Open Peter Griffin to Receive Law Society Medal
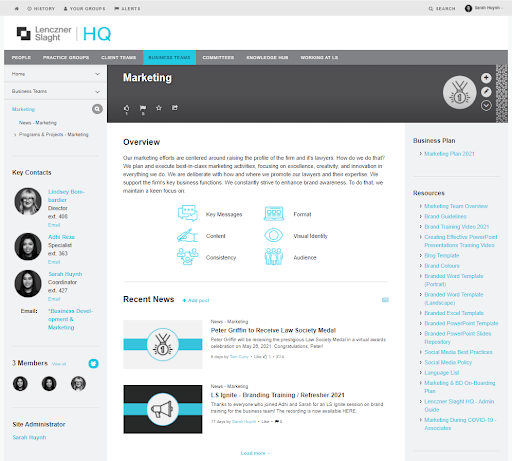Viewport: 512px width, 461px height. point(273,330)
